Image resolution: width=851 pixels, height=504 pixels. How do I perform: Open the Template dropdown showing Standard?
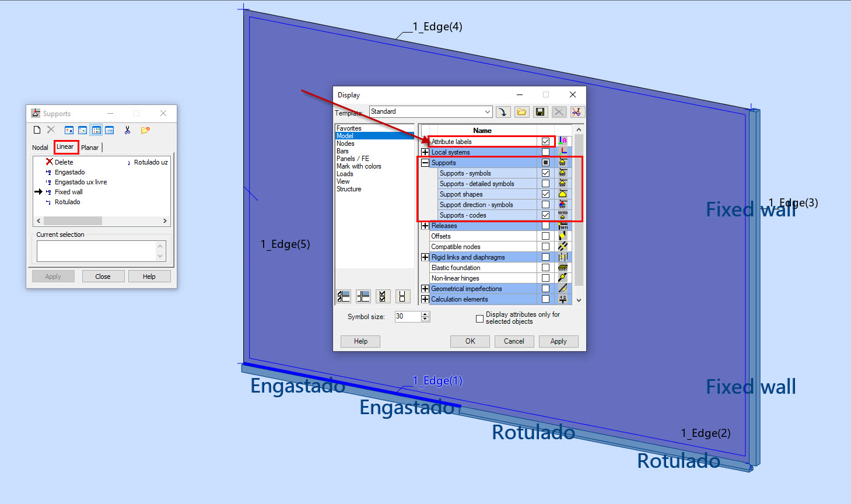(488, 111)
